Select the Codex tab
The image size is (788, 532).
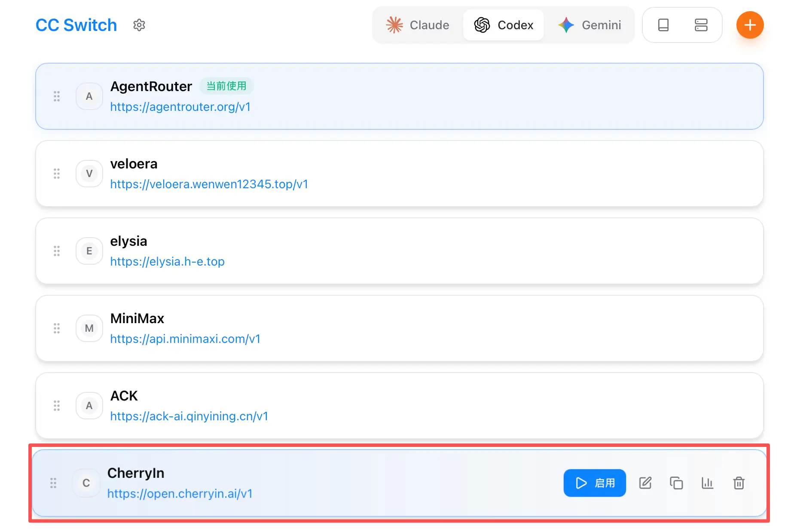(x=504, y=25)
